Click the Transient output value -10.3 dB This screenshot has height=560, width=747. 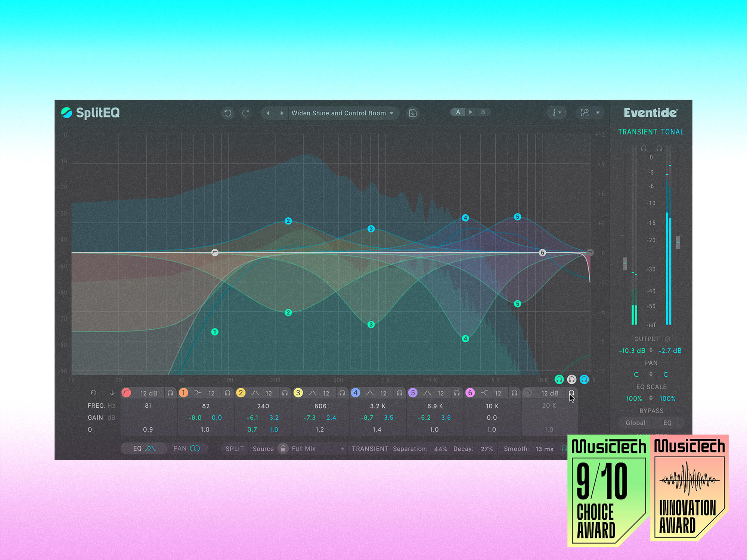pyautogui.click(x=632, y=351)
